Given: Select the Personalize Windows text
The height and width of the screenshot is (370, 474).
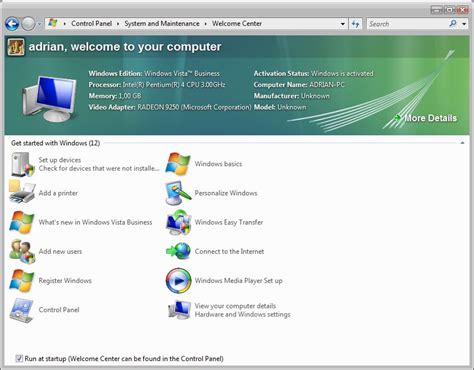Looking at the screenshot, I should point(226,193).
